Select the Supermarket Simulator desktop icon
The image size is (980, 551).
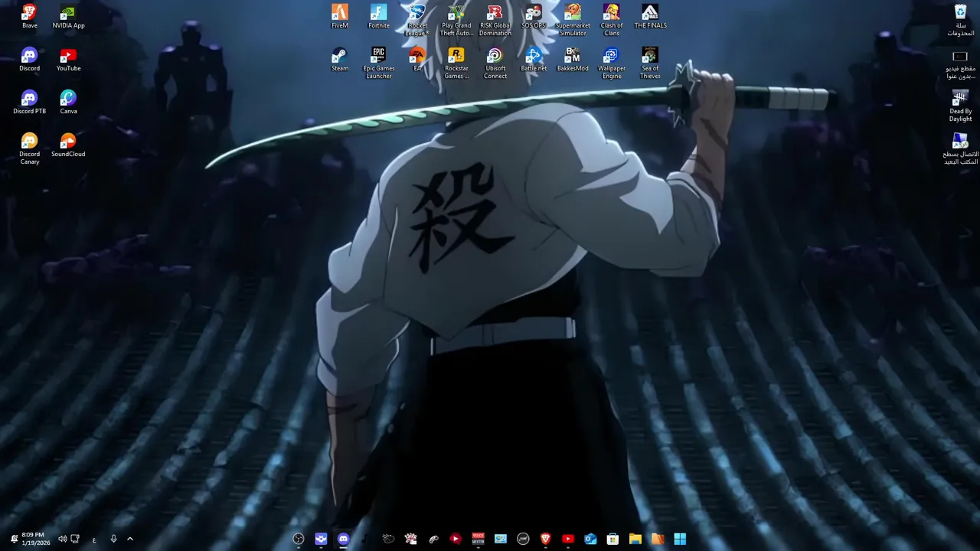tap(573, 21)
